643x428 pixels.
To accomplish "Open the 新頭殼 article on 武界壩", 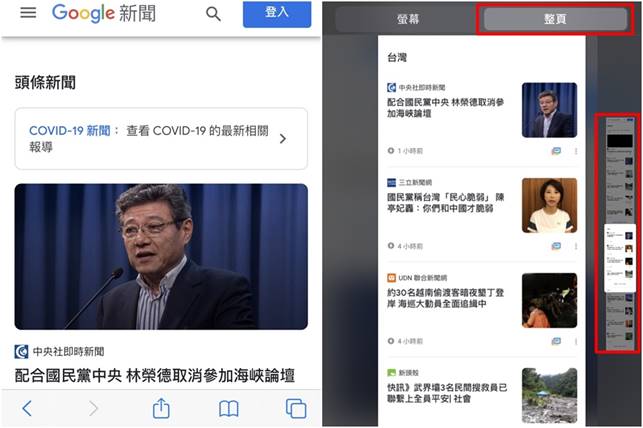I will point(447,393).
